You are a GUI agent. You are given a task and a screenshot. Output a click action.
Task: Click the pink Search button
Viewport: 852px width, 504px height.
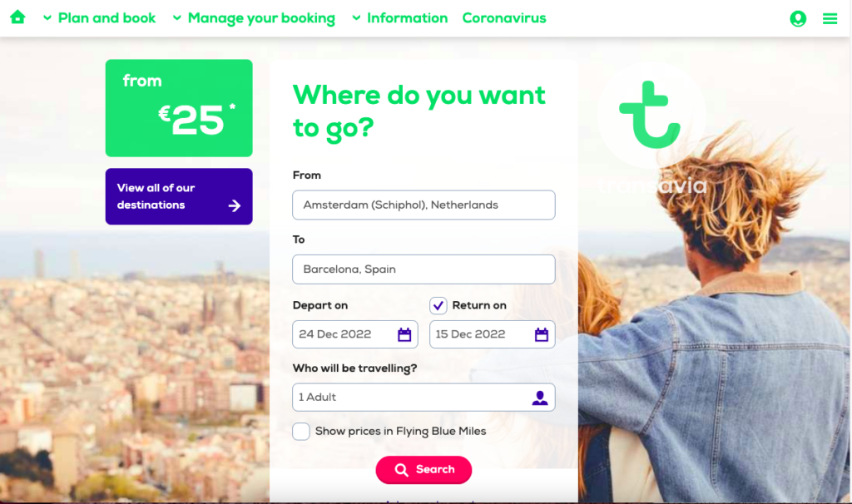(x=424, y=470)
